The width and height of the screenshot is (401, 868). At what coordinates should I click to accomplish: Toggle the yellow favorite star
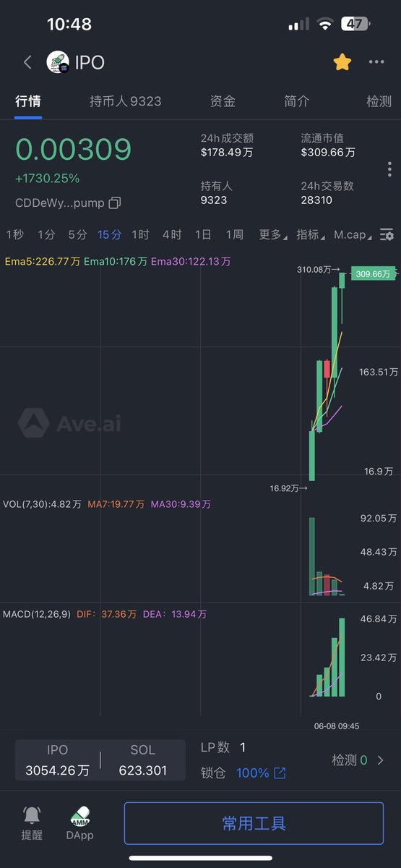[342, 62]
